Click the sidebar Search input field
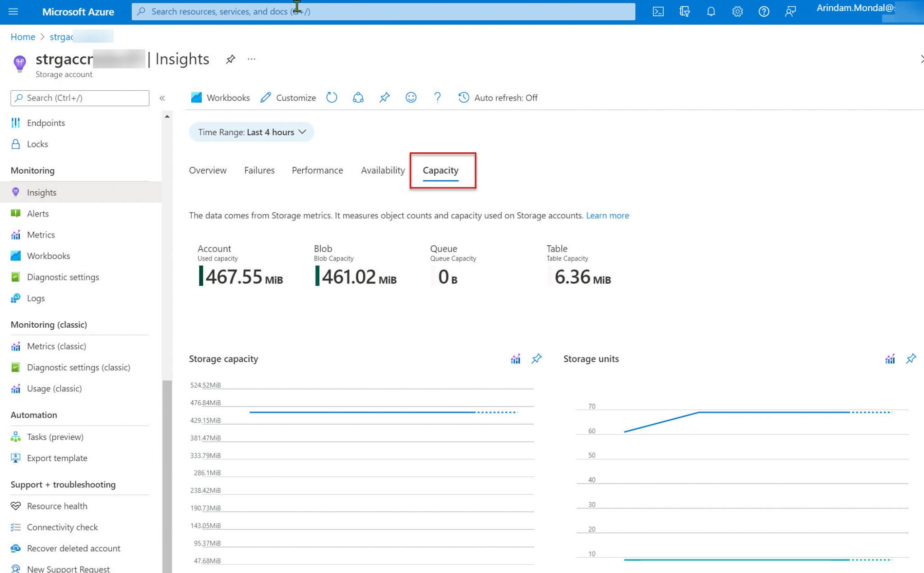Screen dimensions: 924x573 click(x=80, y=98)
